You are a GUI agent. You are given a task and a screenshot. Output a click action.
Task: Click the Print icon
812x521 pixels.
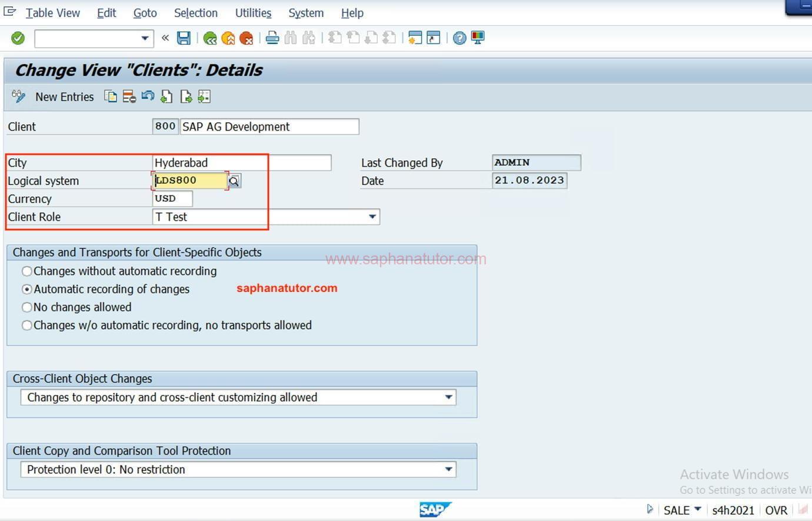pos(272,38)
